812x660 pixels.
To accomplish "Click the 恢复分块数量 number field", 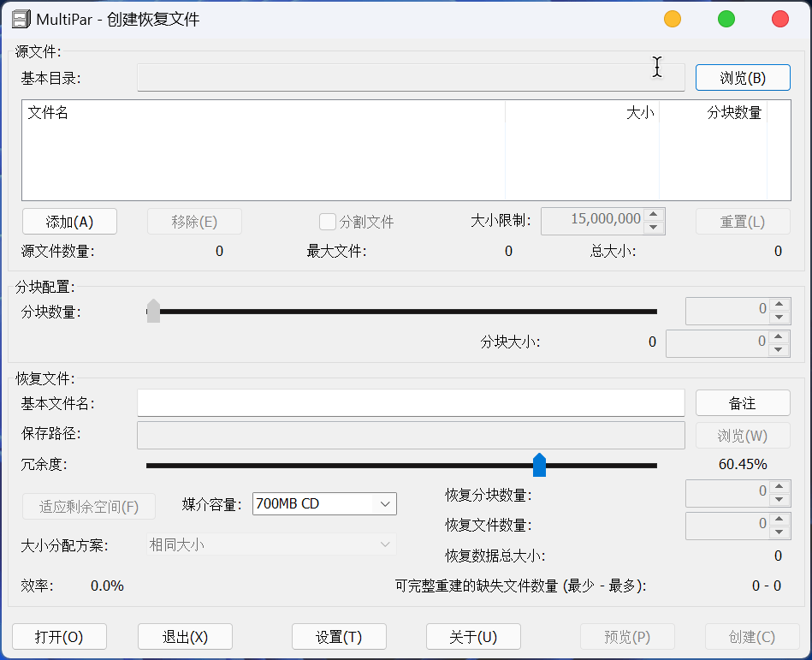I will click(x=727, y=493).
